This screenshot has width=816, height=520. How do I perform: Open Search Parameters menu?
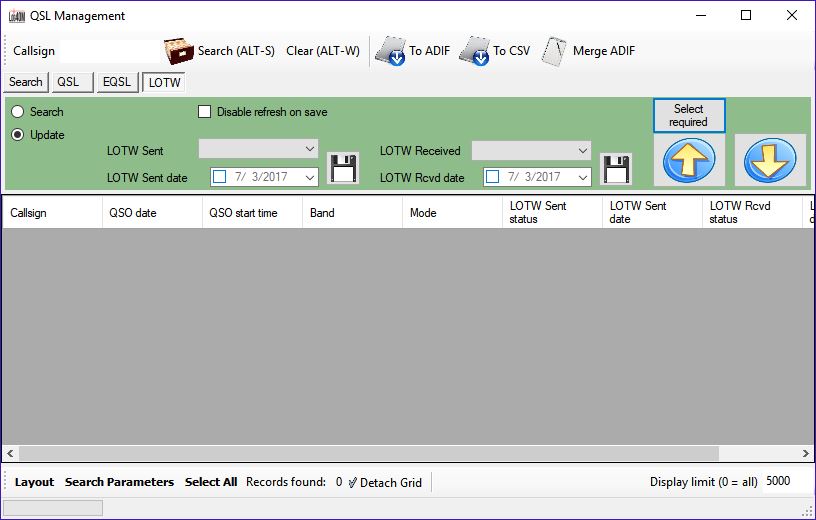[x=119, y=482]
